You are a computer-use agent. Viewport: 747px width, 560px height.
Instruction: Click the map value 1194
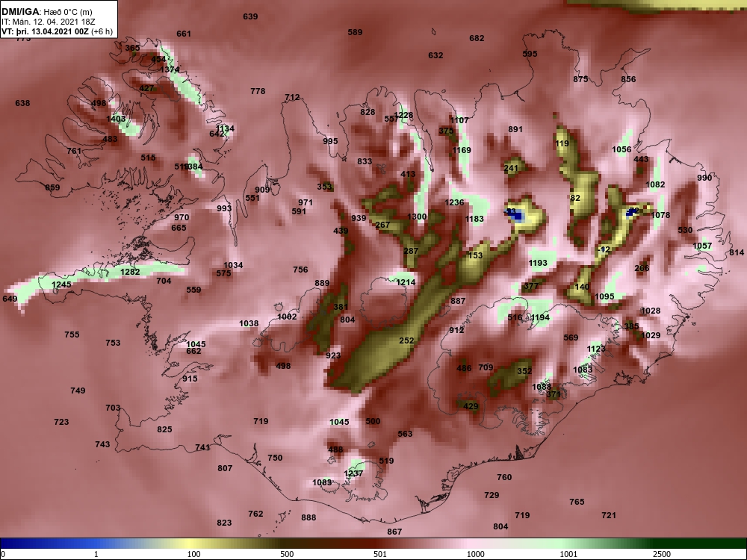pos(540,318)
